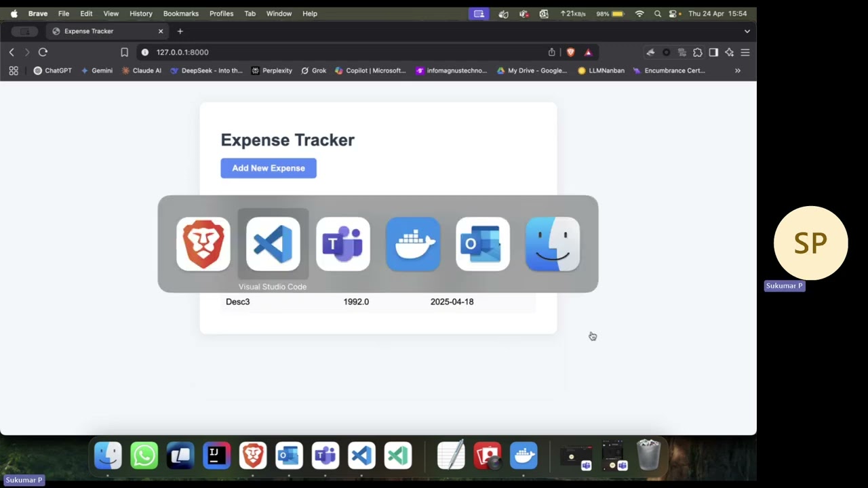The image size is (868, 488).
Task: Open the Profiles menu
Action: coord(221,14)
